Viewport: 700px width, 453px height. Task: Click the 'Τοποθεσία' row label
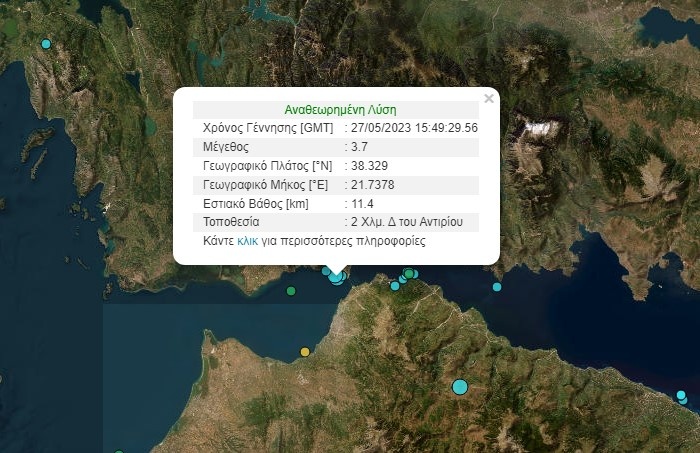click(232, 222)
